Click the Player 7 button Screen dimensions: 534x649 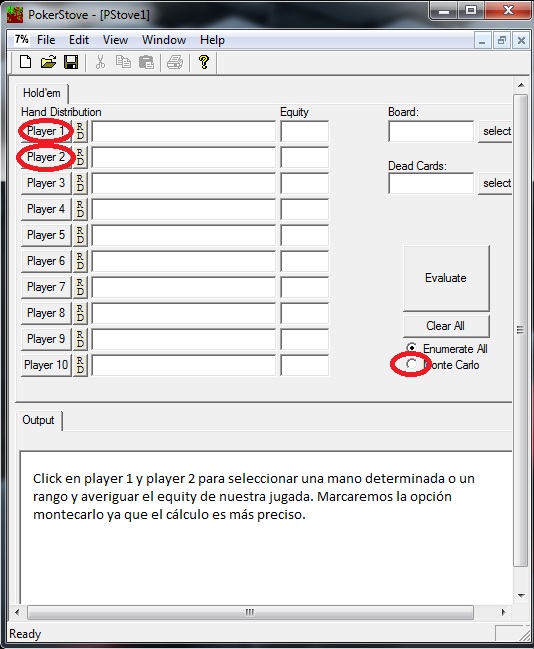pos(46,287)
